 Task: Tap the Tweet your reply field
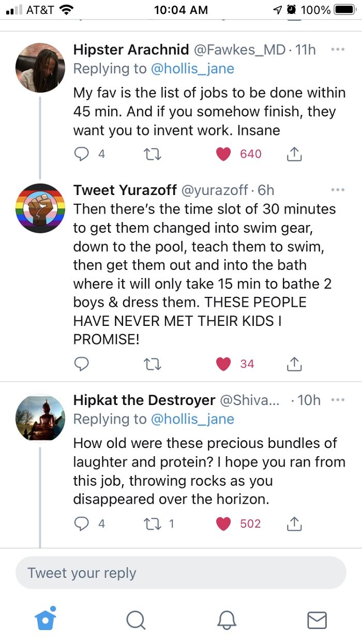(x=181, y=573)
